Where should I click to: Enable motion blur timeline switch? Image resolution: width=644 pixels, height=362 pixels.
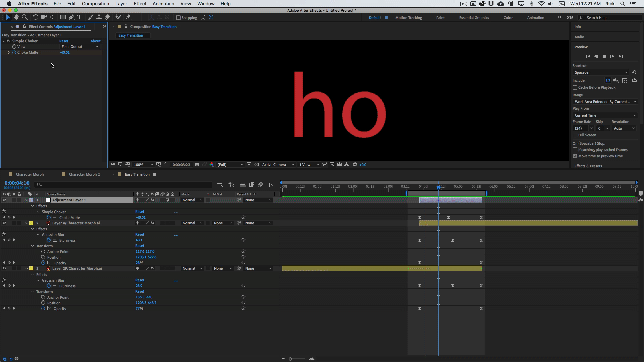pyautogui.click(x=260, y=185)
